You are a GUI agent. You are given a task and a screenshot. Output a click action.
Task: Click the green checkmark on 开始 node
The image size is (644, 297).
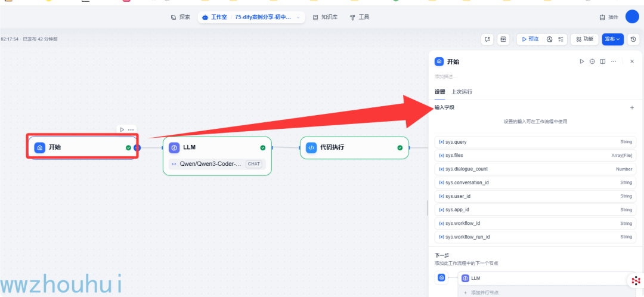point(129,147)
